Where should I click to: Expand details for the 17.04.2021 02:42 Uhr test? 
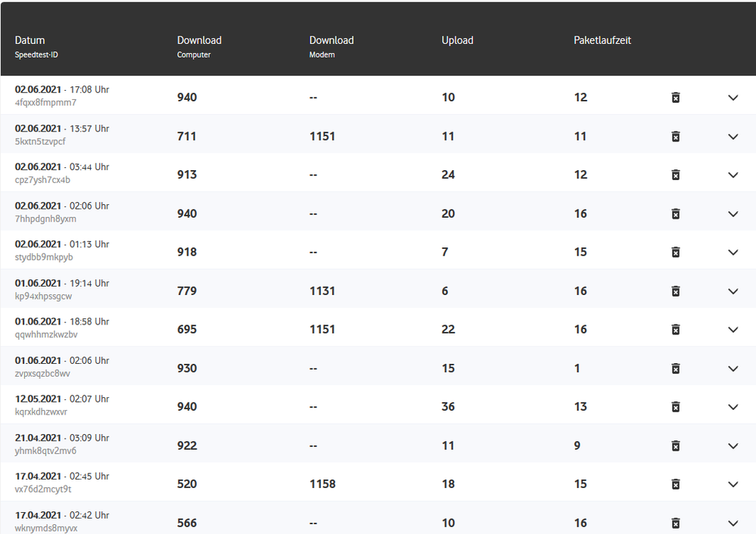click(733, 523)
